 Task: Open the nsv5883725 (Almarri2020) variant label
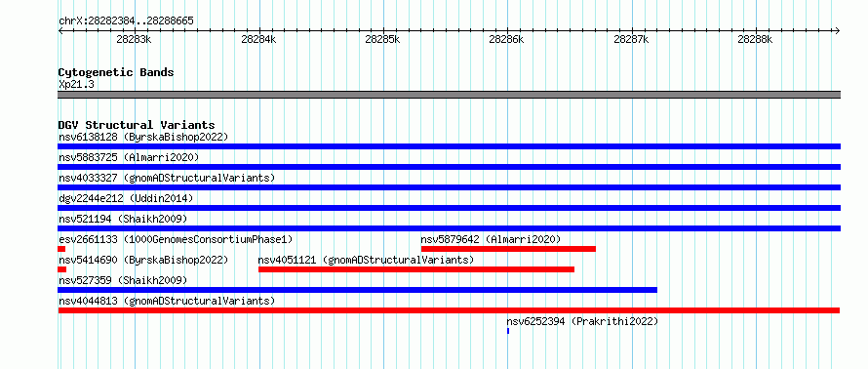tap(129, 157)
